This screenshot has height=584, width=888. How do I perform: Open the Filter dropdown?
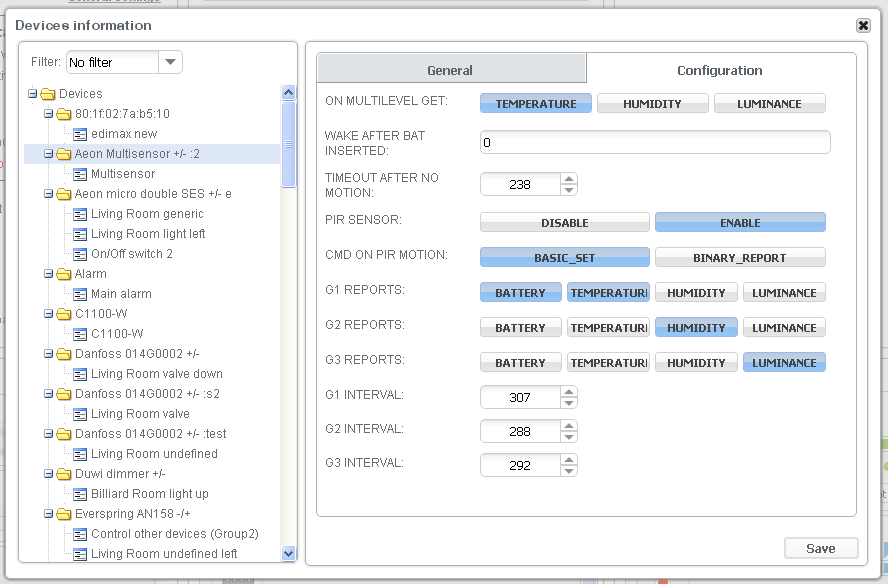171,62
